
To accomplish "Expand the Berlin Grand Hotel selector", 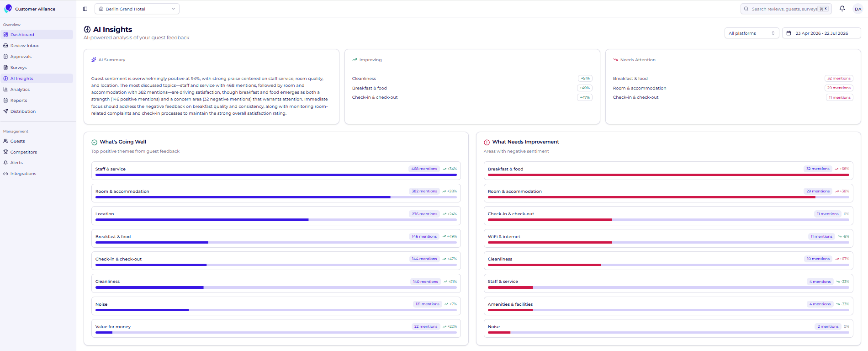I will click(x=137, y=9).
